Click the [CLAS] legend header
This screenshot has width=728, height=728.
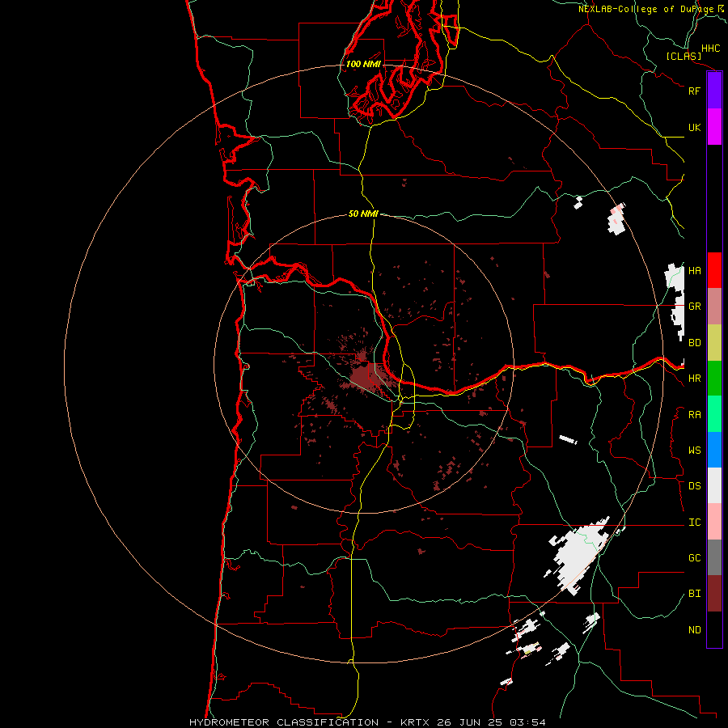coord(684,56)
